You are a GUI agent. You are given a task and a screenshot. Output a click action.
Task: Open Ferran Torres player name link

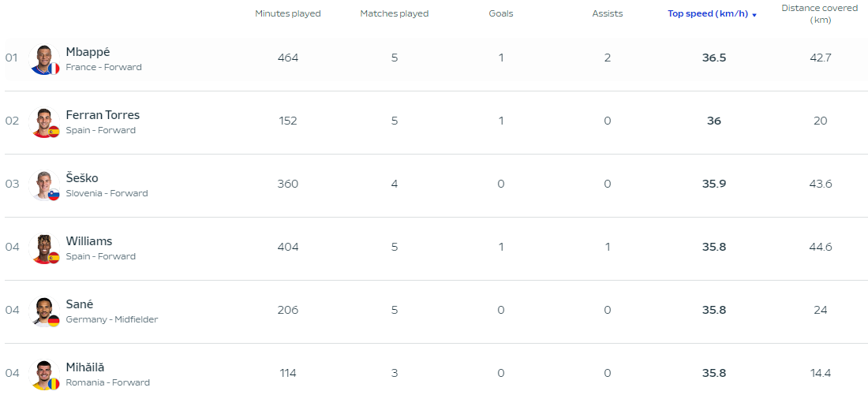(103, 115)
